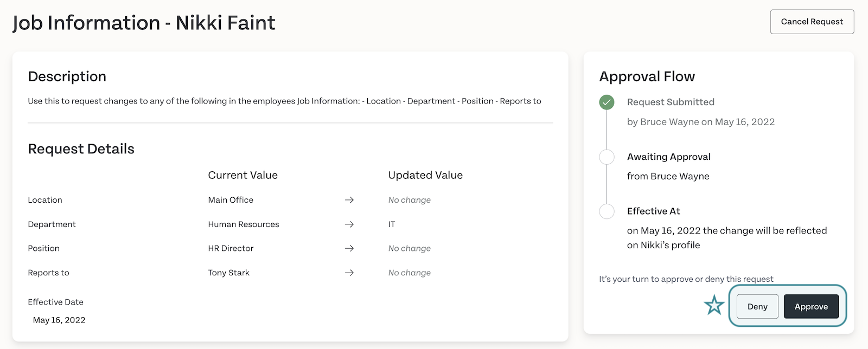868x349 pixels.
Task: Click the arrow in the Location row
Action: (349, 200)
